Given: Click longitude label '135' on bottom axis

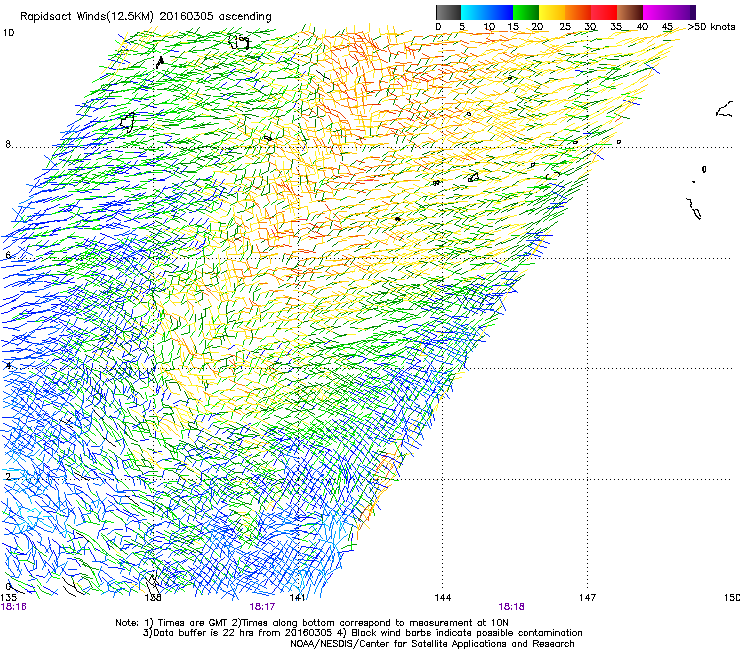Looking at the screenshot, I should (x=8, y=598).
